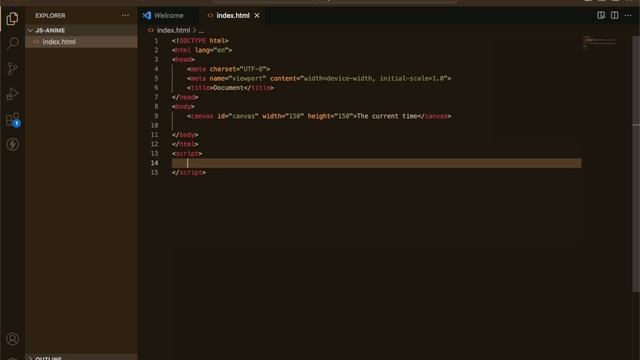The height and width of the screenshot is (360, 640).
Task: Open the Explorer view in activity bar
Action: (x=12, y=18)
